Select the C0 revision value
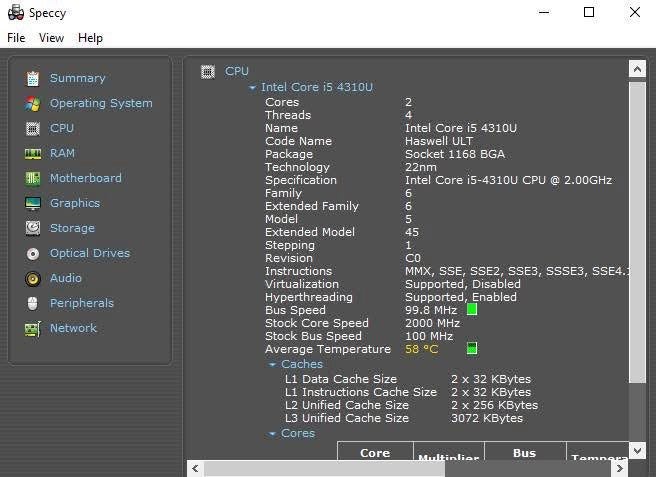656x477 pixels. (413, 258)
